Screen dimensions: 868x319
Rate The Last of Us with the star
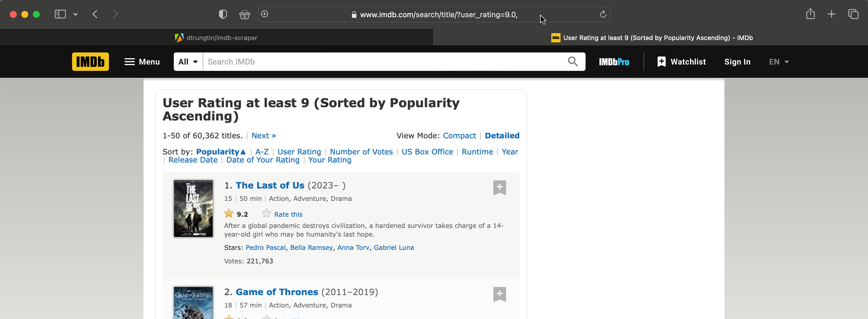tap(266, 213)
